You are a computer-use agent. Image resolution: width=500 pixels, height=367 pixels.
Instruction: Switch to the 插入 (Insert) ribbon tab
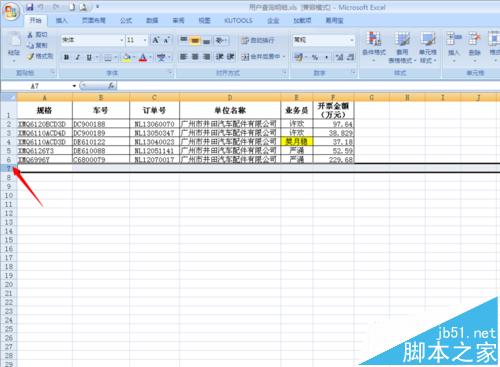(61, 21)
